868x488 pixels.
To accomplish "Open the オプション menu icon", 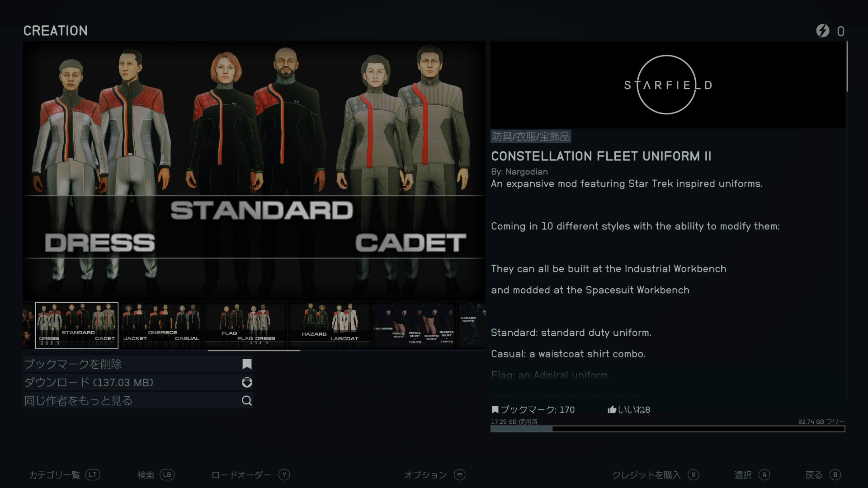I will pyautogui.click(x=460, y=474).
